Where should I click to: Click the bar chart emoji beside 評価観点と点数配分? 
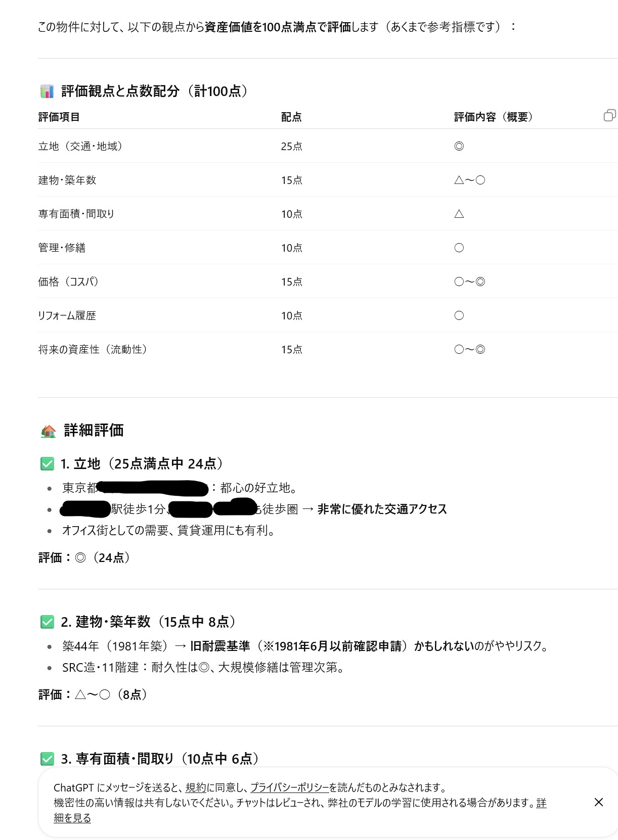coord(47,91)
